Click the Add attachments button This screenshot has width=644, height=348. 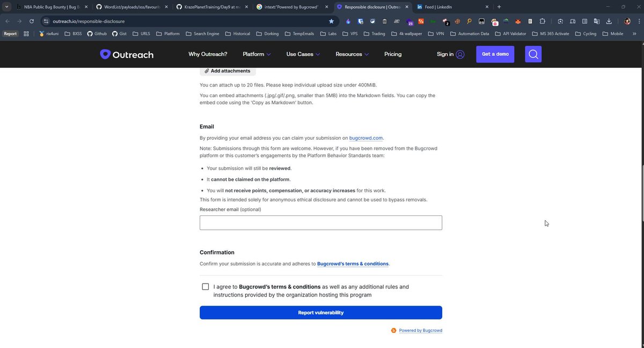(228, 71)
